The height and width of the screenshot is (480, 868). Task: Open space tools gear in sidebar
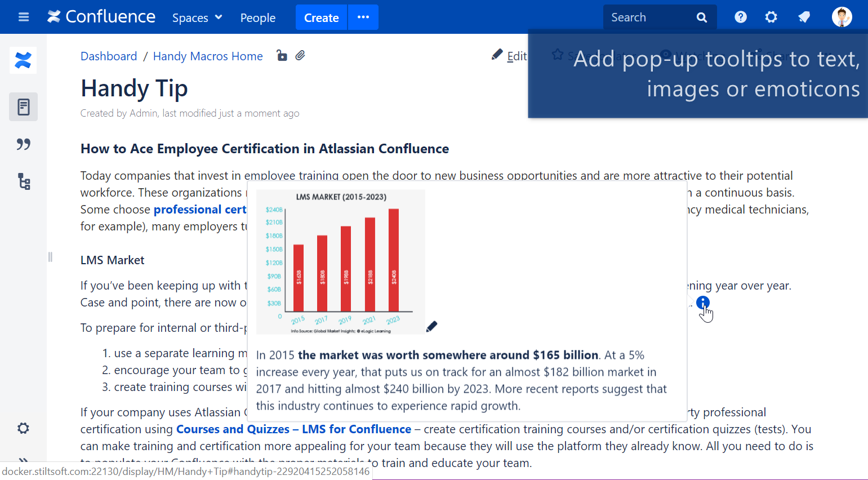pyautogui.click(x=23, y=428)
